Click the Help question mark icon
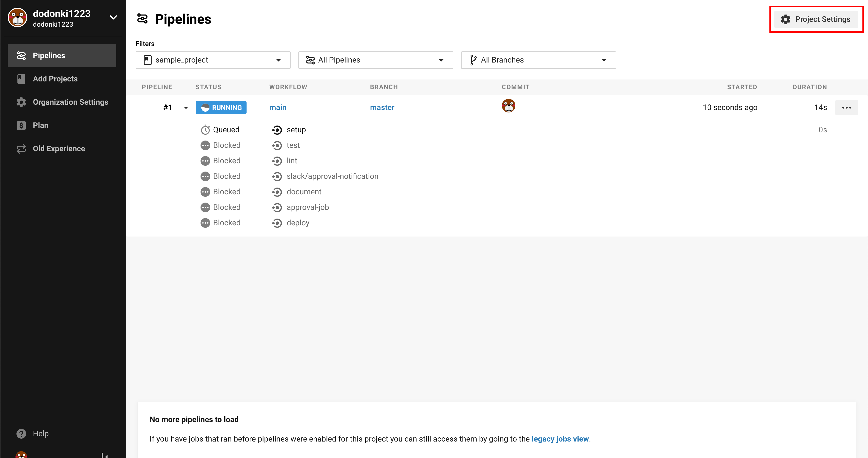Screen dimensions: 868x458 21,434
